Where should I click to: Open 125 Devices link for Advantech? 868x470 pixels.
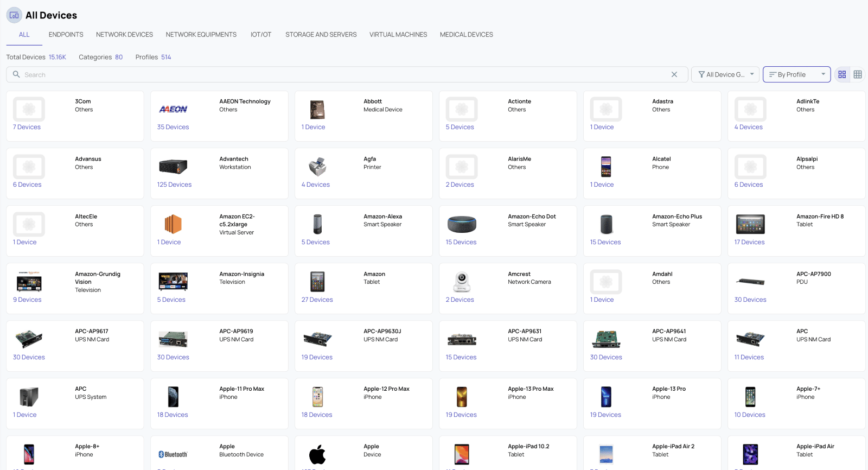[174, 185]
